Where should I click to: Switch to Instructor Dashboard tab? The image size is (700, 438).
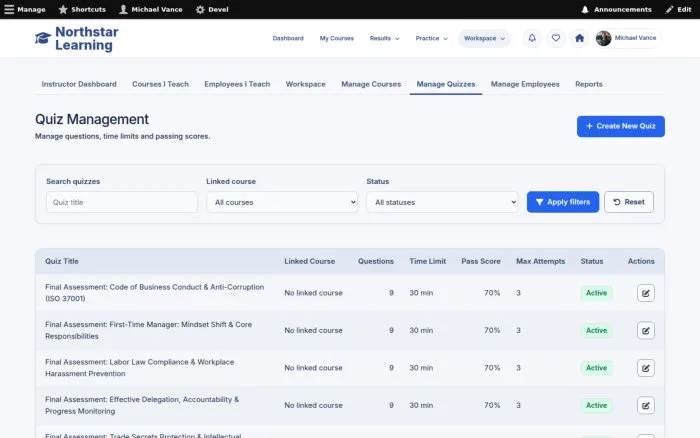(x=79, y=84)
